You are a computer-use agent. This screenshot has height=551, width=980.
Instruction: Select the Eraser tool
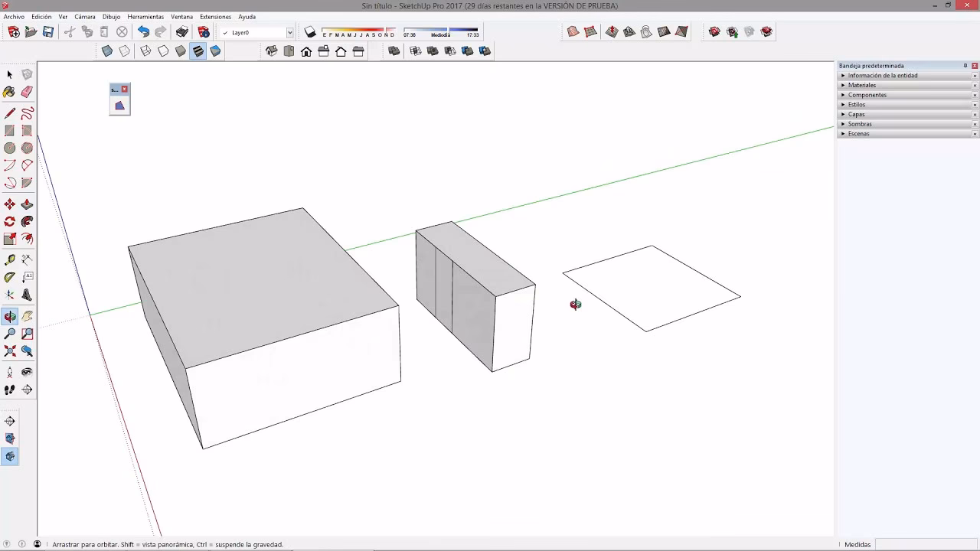[x=26, y=92]
